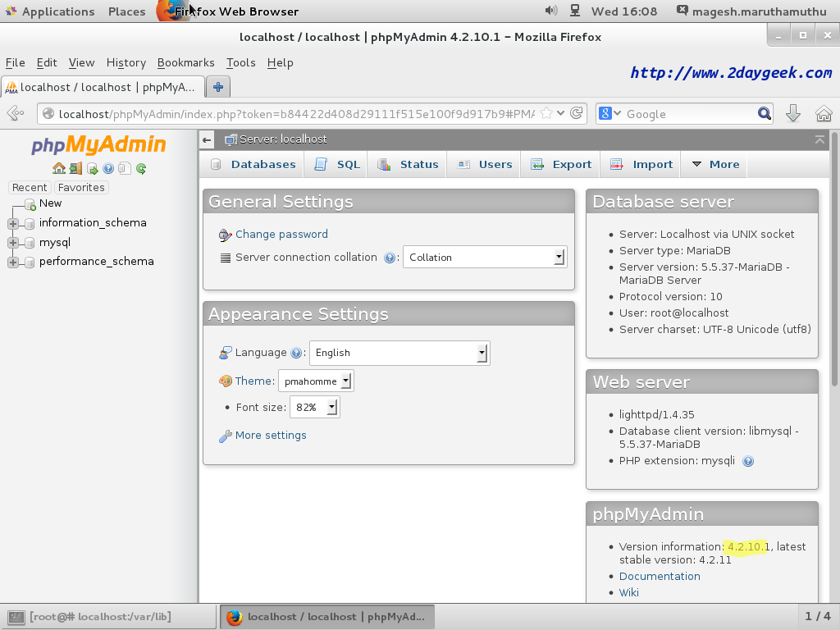Open the Documentation link

pyautogui.click(x=660, y=577)
